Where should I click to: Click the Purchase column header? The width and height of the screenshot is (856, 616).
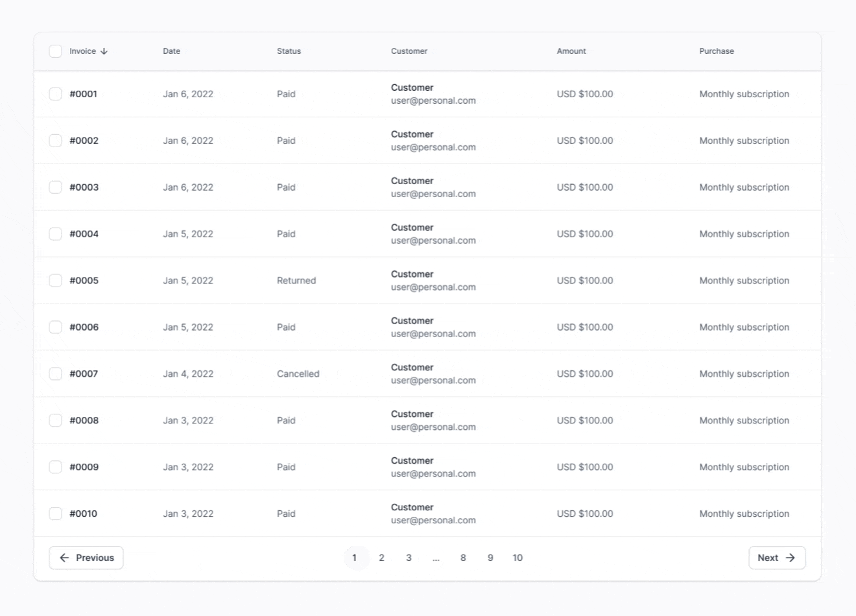coord(716,51)
